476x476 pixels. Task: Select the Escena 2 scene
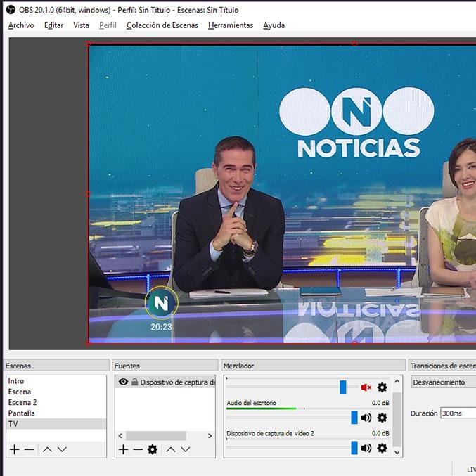(x=56, y=403)
